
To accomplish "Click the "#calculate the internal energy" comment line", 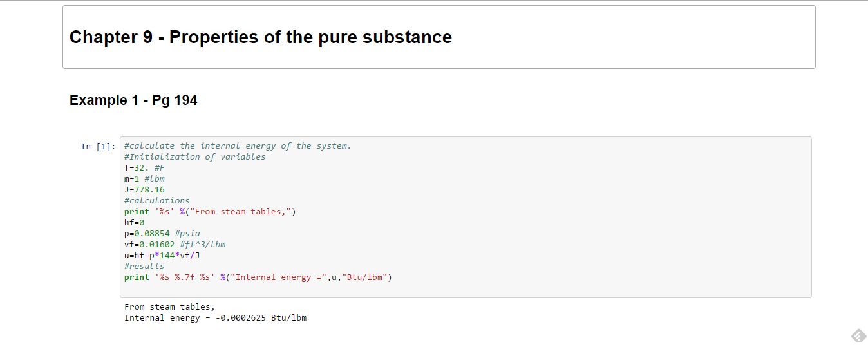I will (238, 146).
